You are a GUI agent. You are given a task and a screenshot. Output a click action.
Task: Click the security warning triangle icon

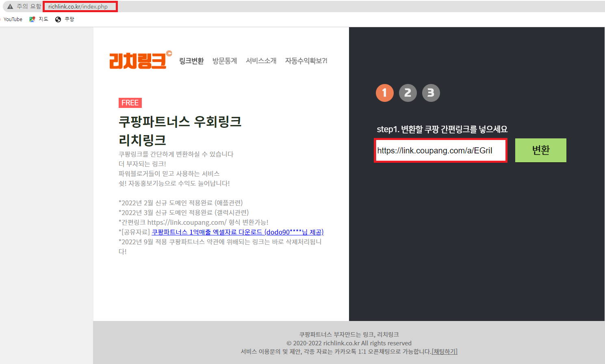coord(10,6)
